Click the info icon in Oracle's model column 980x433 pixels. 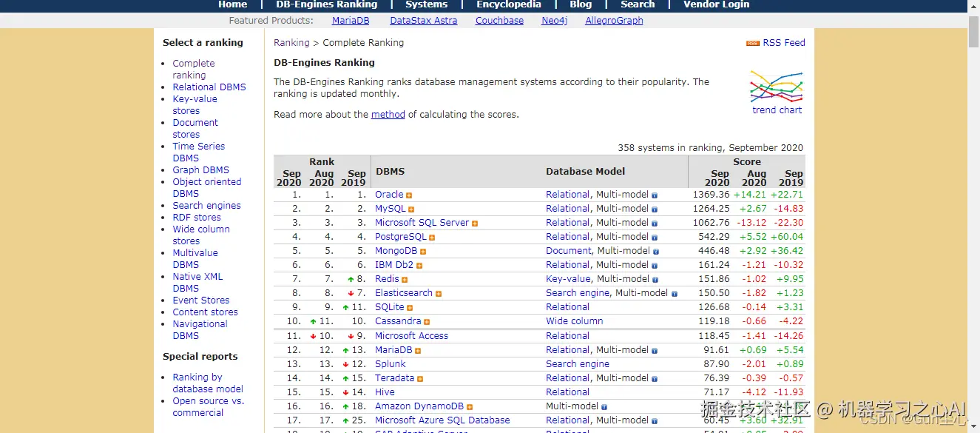pyautogui.click(x=655, y=195)
